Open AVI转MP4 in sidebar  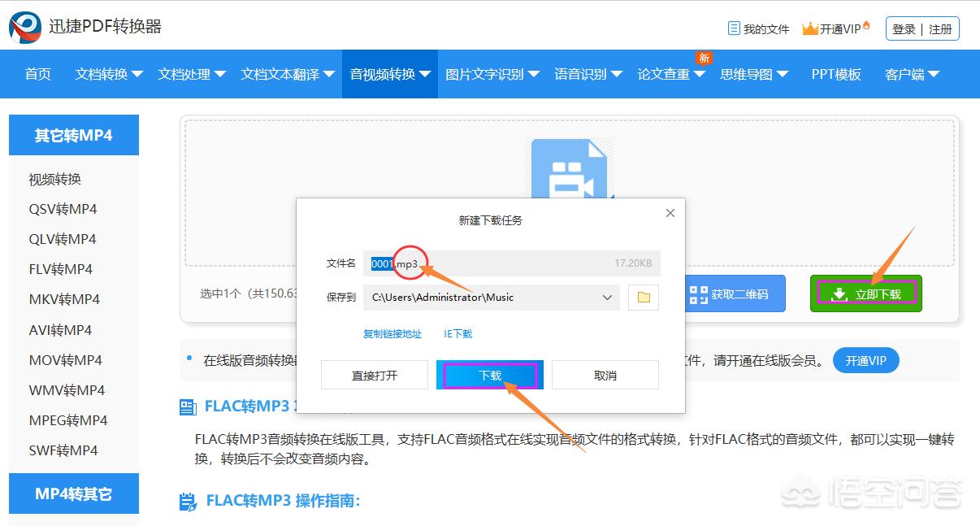click(60, 330)
